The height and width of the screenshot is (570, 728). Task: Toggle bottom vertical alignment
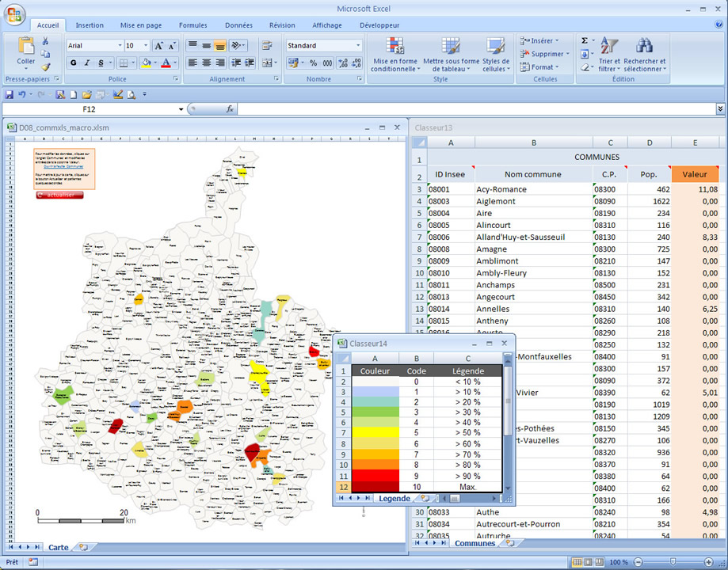pos(220,45)
